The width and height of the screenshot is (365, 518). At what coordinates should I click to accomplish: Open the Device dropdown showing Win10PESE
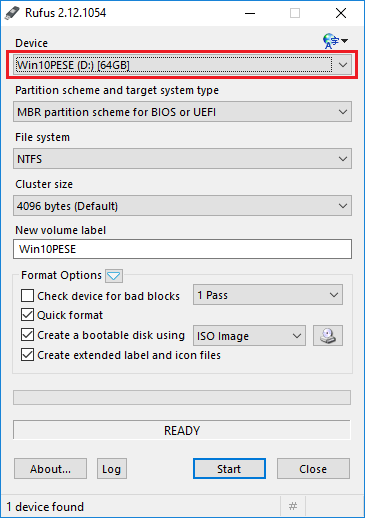(x=182, y=65)
